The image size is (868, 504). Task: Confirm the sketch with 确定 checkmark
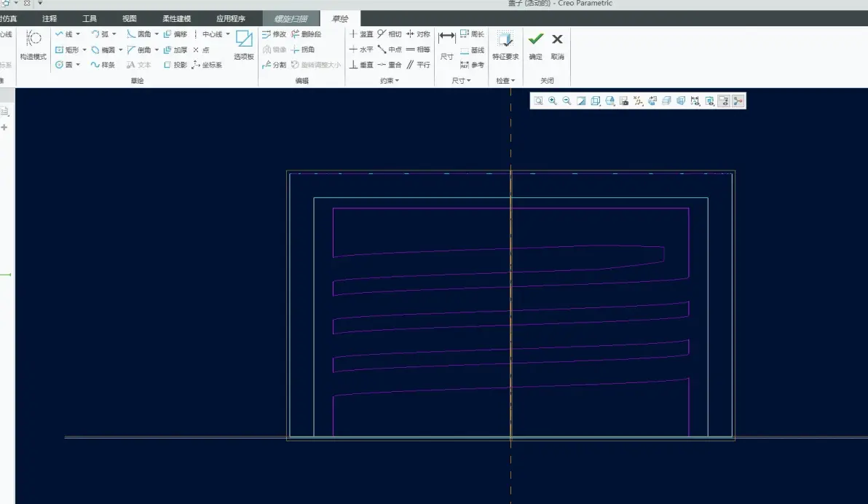[535, 45]
